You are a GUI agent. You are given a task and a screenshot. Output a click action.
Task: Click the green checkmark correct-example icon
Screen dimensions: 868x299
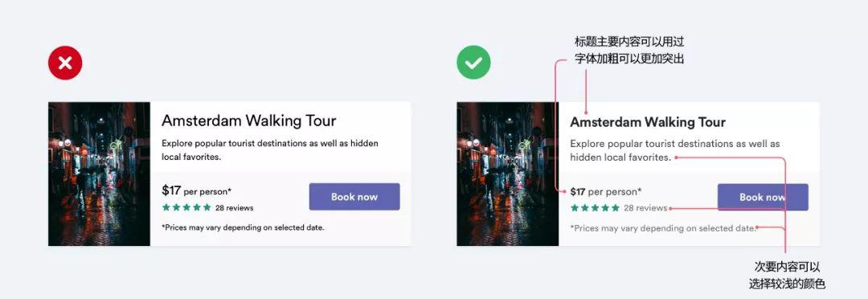coord(473,63)
